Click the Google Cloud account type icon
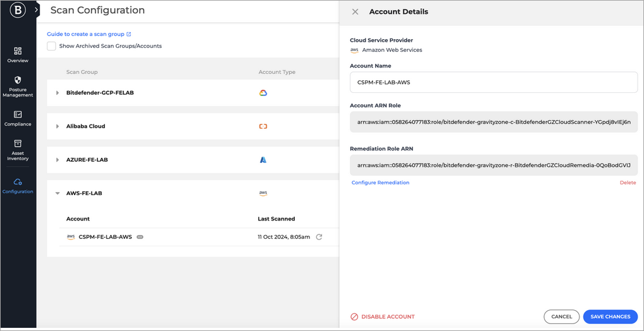 263,93
